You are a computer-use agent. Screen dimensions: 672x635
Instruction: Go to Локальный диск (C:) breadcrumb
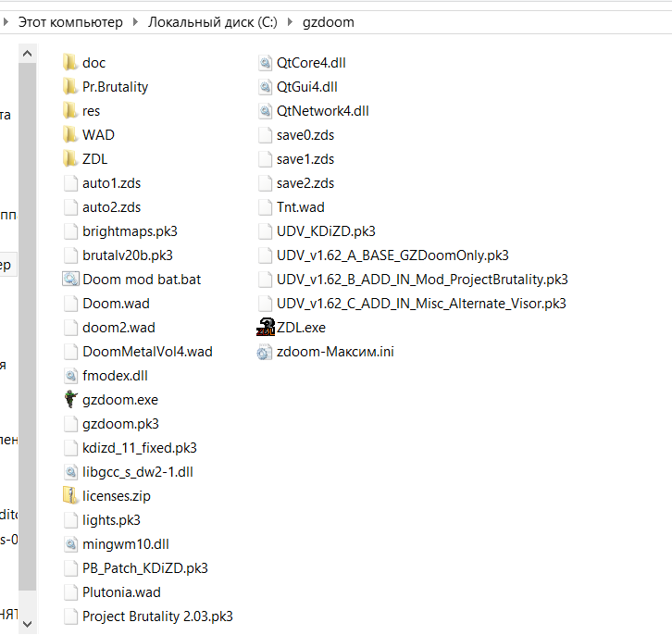(x=213, y=22)
